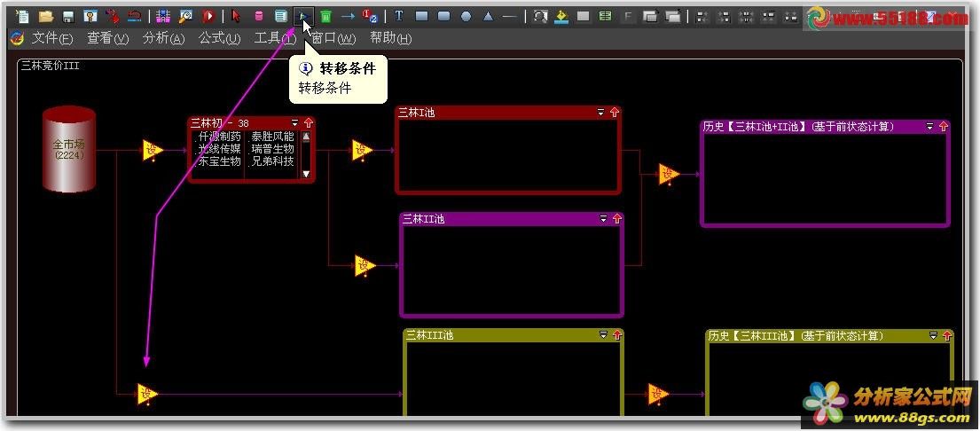Select the rounded rectangle shape tool
The image size is (980, 431).
click(443, 16)
